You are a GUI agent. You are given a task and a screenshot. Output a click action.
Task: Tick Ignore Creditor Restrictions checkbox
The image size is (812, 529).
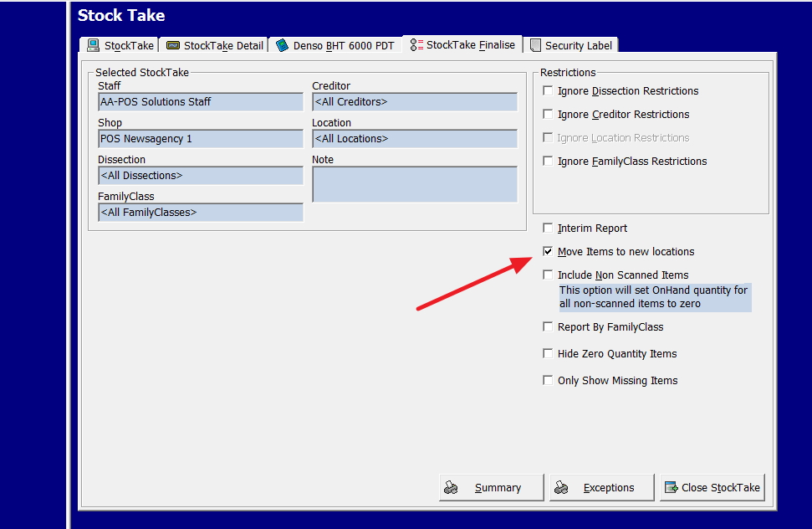(548, 114)
